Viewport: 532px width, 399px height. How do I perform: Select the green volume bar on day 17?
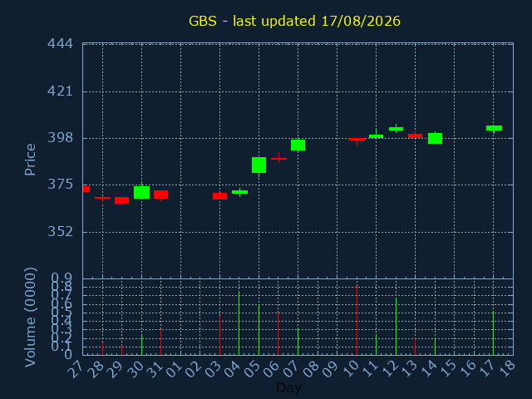point(493,333)
